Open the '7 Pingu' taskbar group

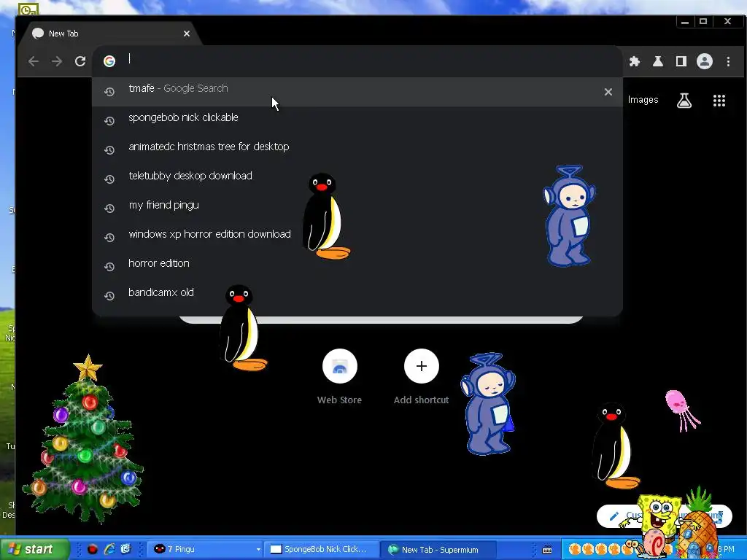point(206,550)
